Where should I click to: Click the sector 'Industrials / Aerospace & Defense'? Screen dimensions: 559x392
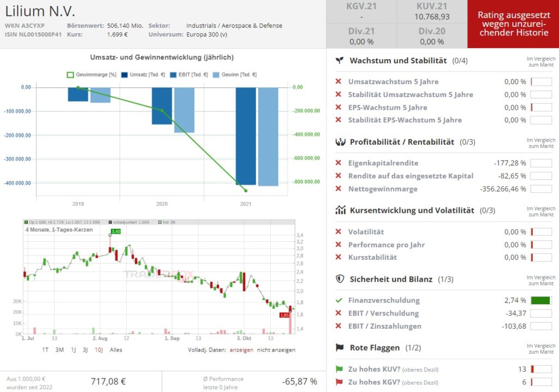pyautogui.click(x=234, y=26)
